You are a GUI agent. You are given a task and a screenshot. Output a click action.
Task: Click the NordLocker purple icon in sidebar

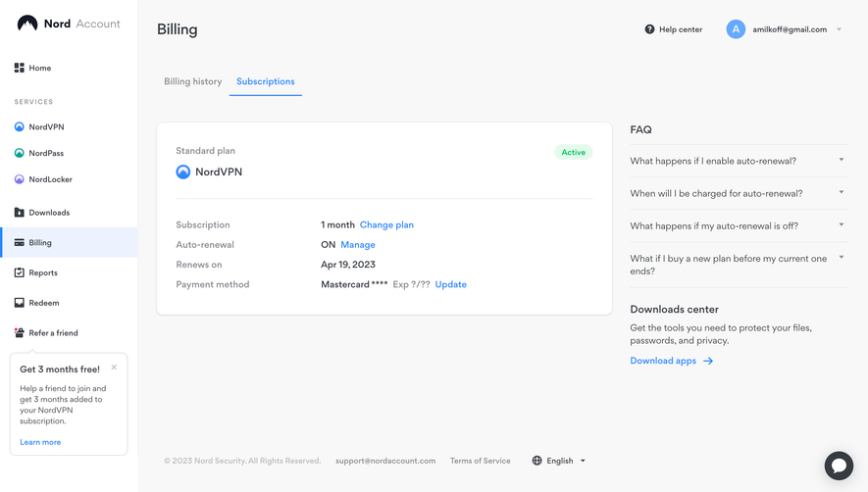pos(20,179)
